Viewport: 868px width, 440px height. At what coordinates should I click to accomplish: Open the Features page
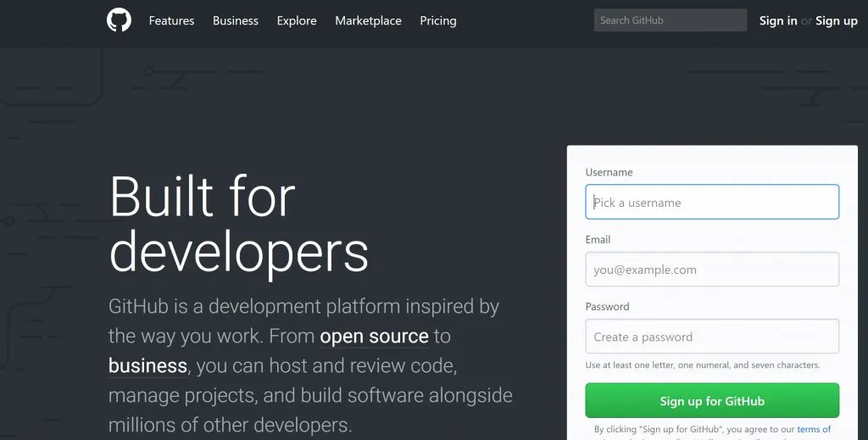(x=171, y=20)
